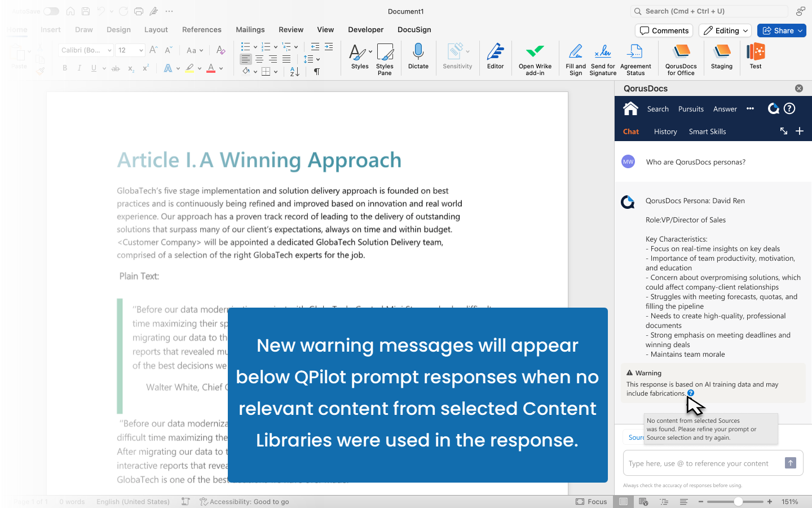Open the Editor tool
The image size is (812, 508).
495,57
